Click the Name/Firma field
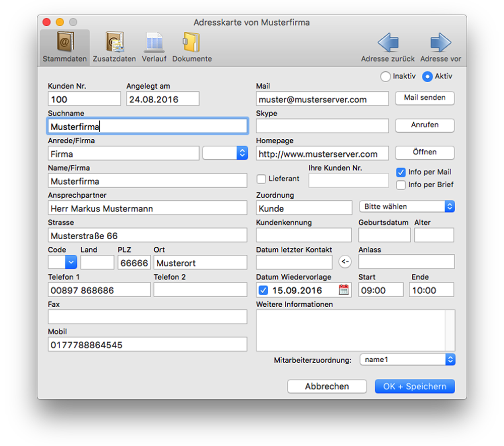The image size is (504, 446). pos(148,181)
